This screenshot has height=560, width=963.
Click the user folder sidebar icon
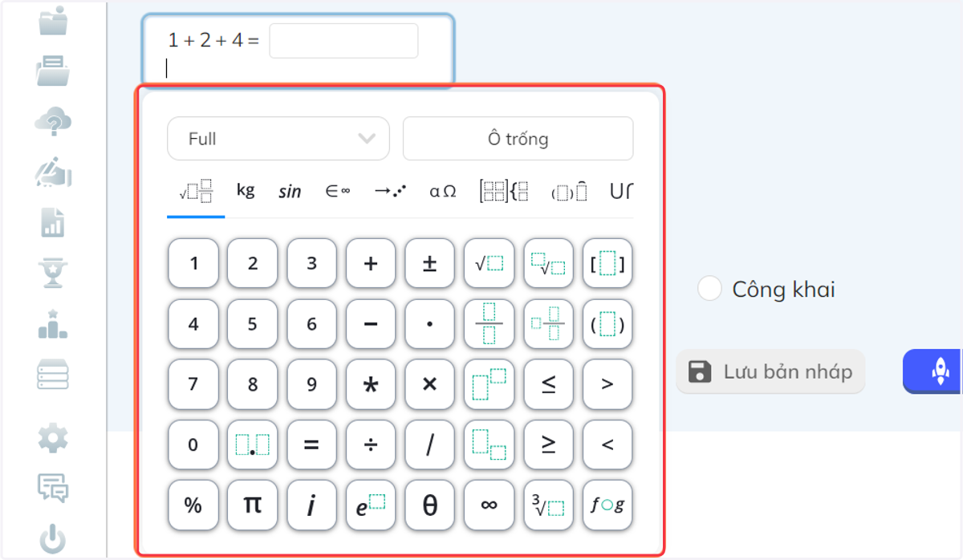[53, 20]
